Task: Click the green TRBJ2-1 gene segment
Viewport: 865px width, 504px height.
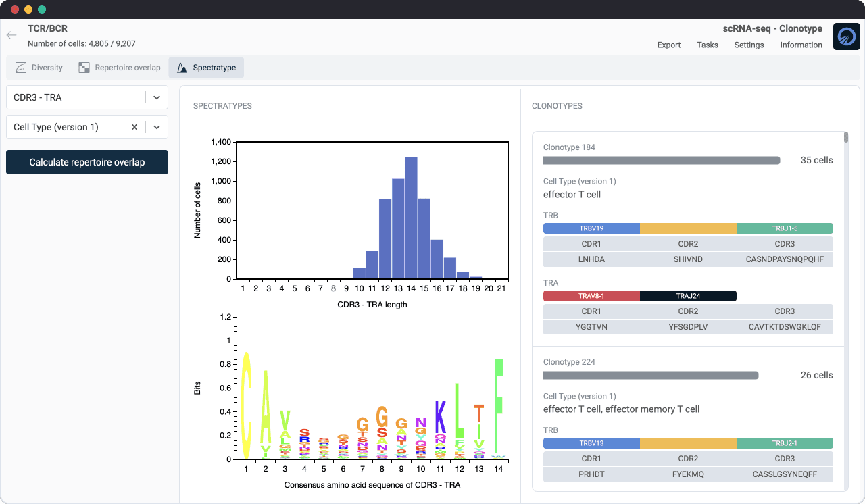Action: tap(785, 443)
